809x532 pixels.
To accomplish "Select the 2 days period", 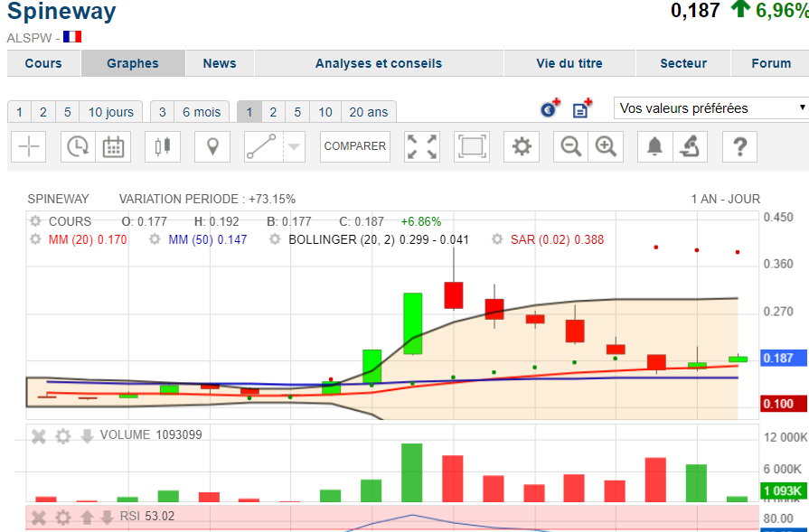I will [x=43, y=112].
